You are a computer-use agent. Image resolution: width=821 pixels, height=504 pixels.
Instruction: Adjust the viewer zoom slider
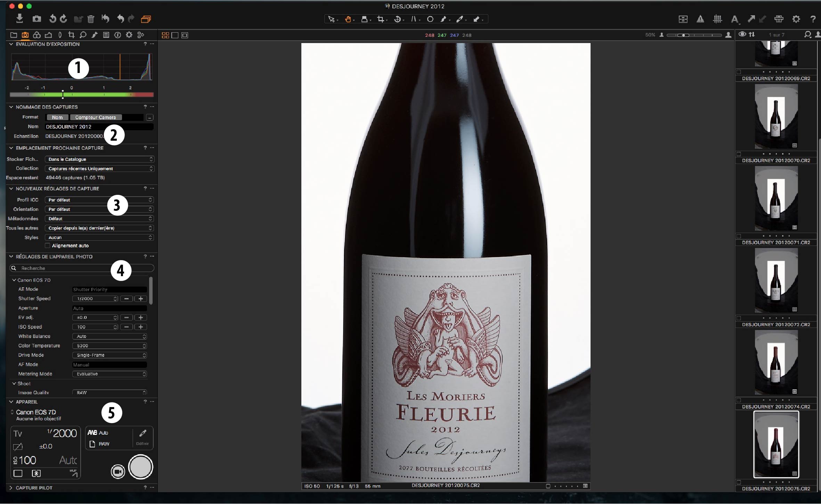pos(694,35)
